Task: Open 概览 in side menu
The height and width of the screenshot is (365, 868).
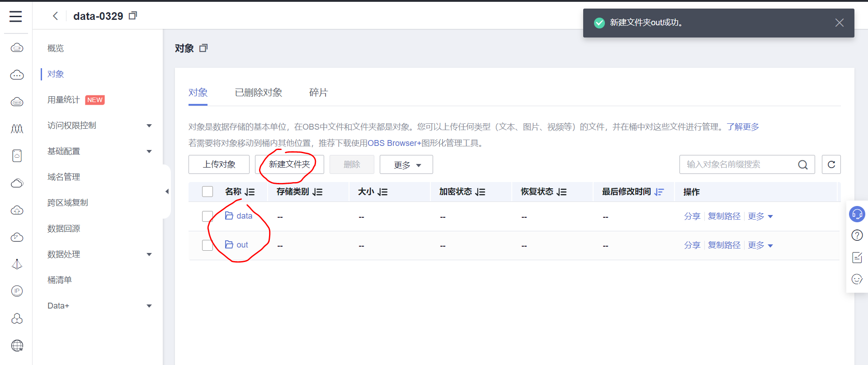Action: pos(56,48)
